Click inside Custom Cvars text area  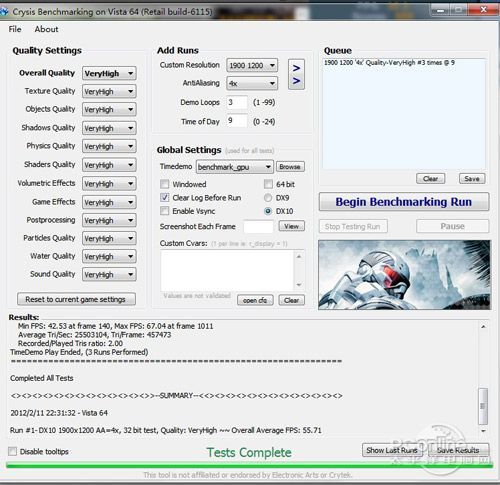pyautogui.click(x=227, y=270)
